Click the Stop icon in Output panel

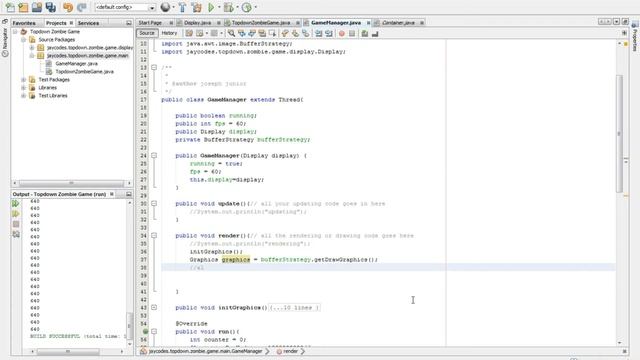coord(16,224)
